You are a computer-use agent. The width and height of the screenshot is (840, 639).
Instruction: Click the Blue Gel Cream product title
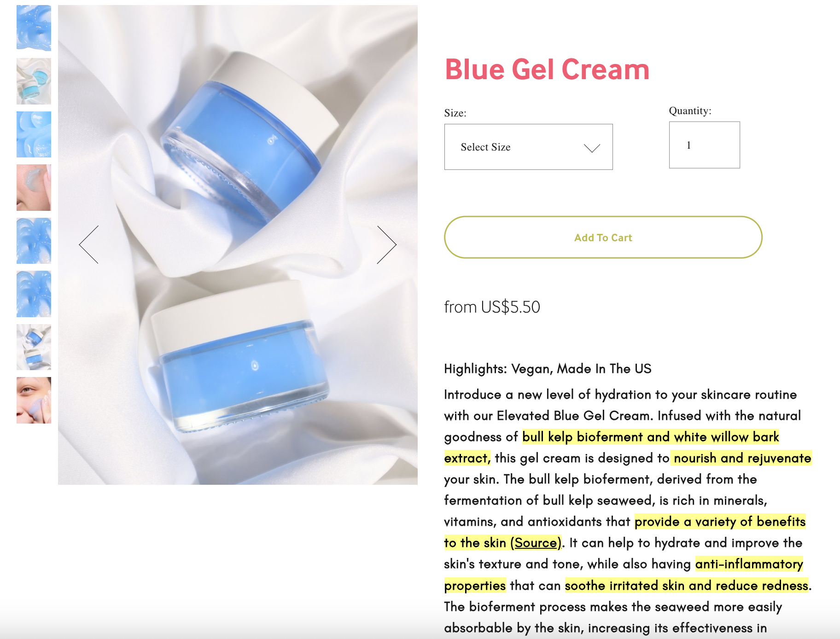pyautogui.click(x=547, y=70)
